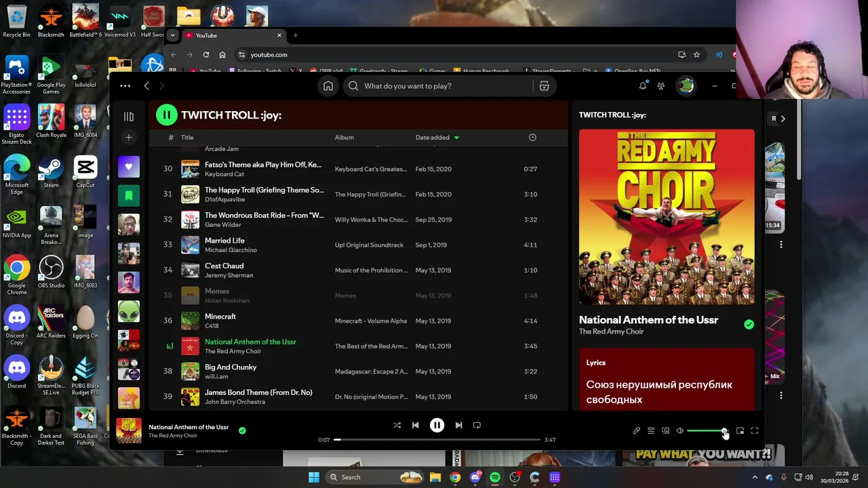Open Human Benchmark bookmark in Chrome

tap(483, 70)
